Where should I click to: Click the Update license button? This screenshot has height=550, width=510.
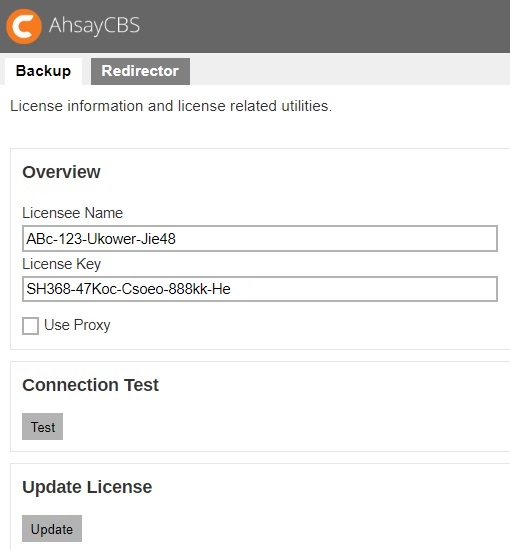(52, 529)
